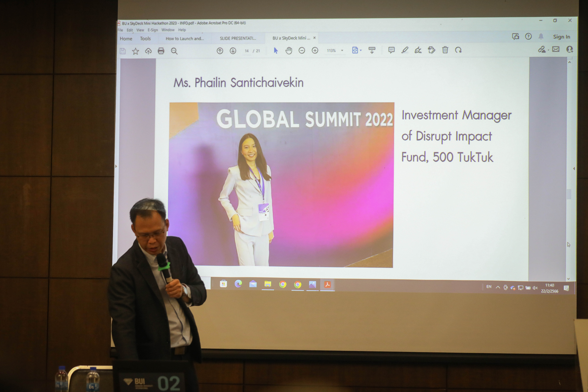
Task: Click the page number 14 input field
Action: [x=247, y=51]
